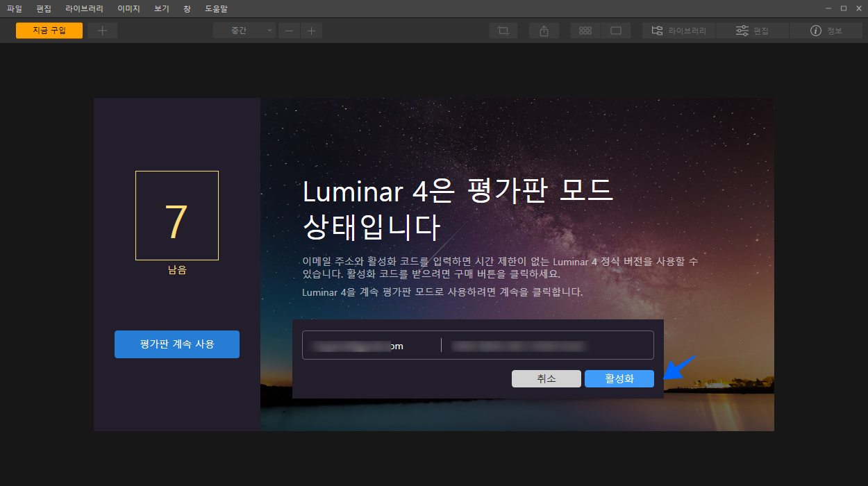Image resolution: width=868 pixels, height=486 pixels.
Task: Click the 취소 cancel button
Action: pyautogui.click(x=546, y=379)
